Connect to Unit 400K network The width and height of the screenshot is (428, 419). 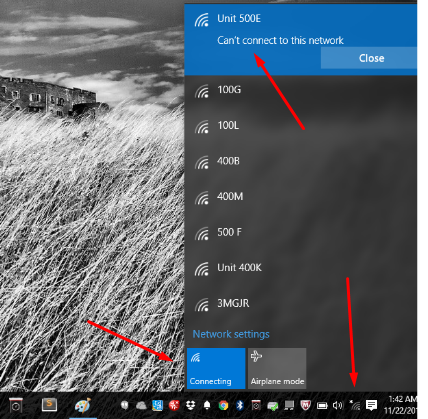301,268
